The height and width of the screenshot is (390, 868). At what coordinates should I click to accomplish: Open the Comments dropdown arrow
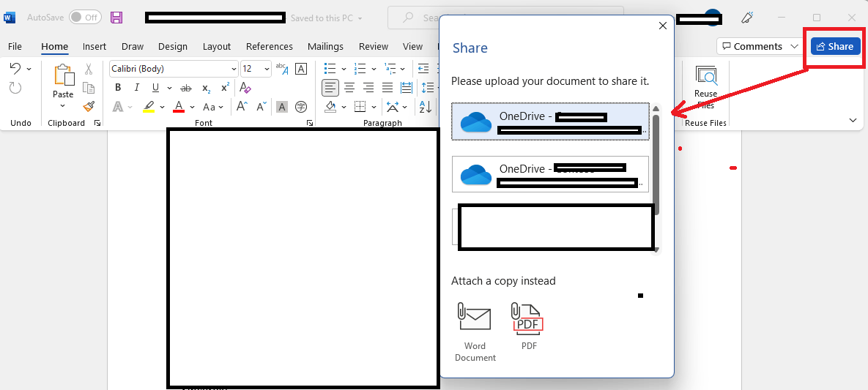(x=795, y=47)
